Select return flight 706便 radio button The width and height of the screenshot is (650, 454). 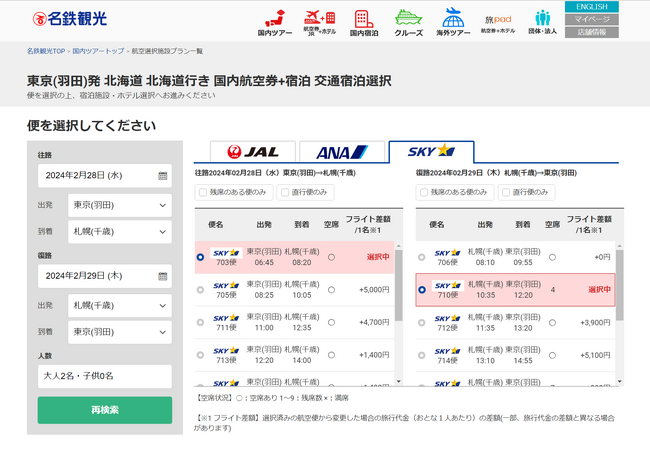click(x=422, y=257)
